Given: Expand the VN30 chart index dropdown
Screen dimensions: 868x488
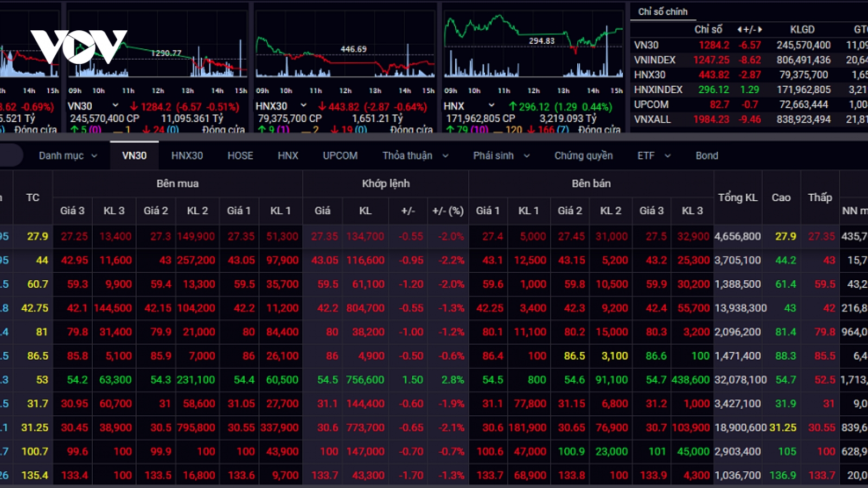Looking at the screenshot, I should 115,105.
